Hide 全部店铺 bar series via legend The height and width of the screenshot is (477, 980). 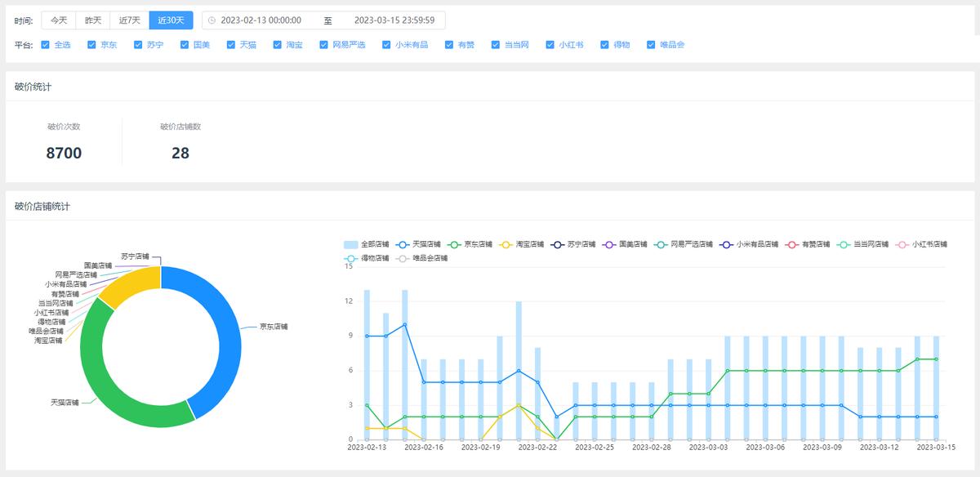[351, 244]
